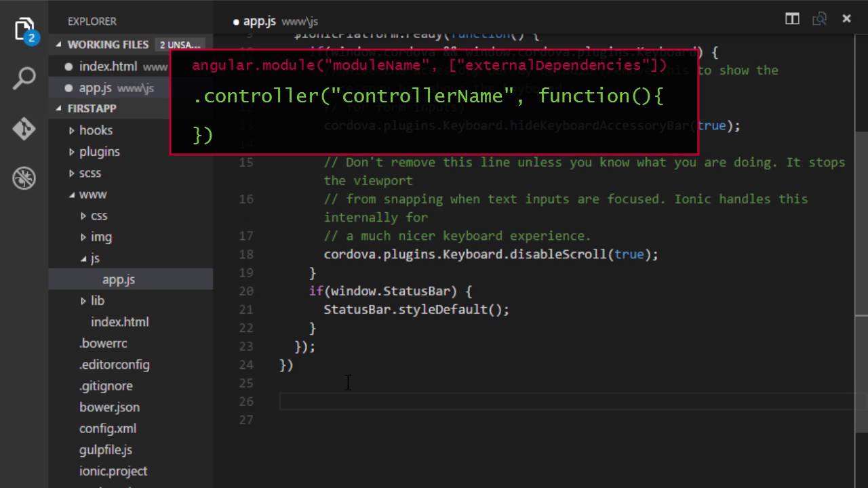Expand the hooks folder

tap(96, 130)
